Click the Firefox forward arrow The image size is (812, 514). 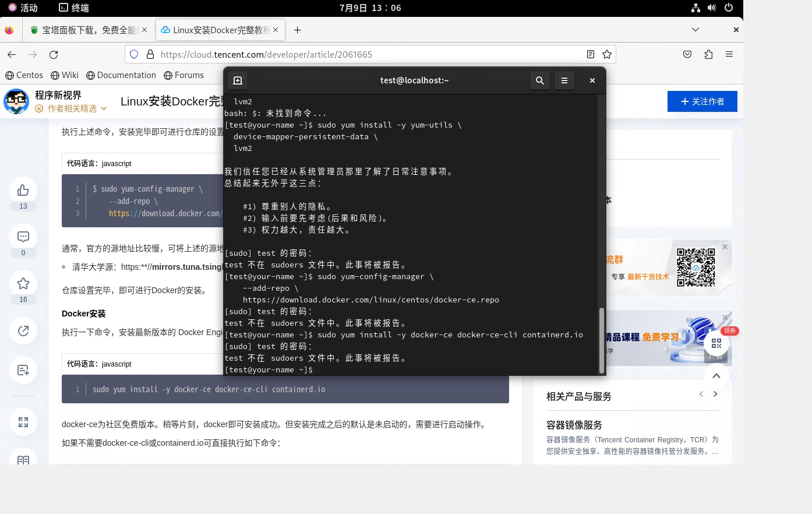[x=33, y=54]
